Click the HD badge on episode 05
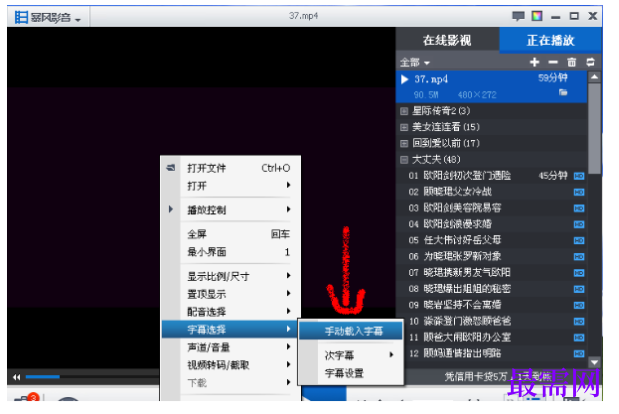This screenshot has width=619, height=414. (579, 241)
